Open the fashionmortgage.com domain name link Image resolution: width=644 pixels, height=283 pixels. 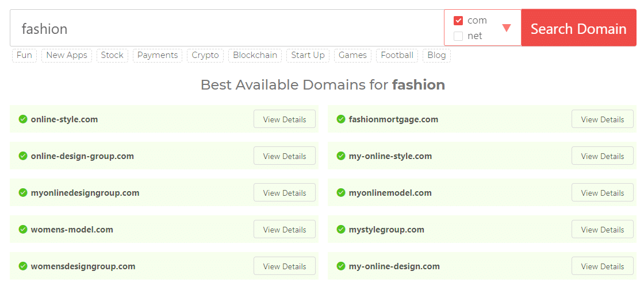pos(393,119)
